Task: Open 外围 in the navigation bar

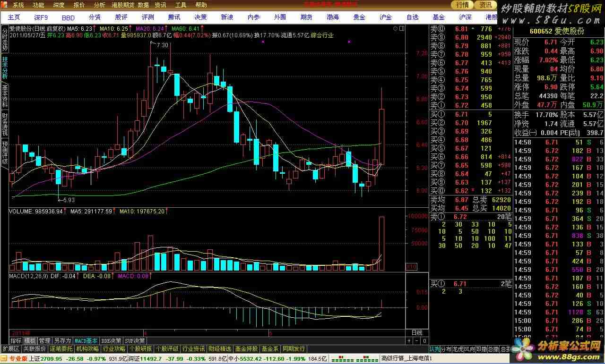Action: tap(280, 17)
